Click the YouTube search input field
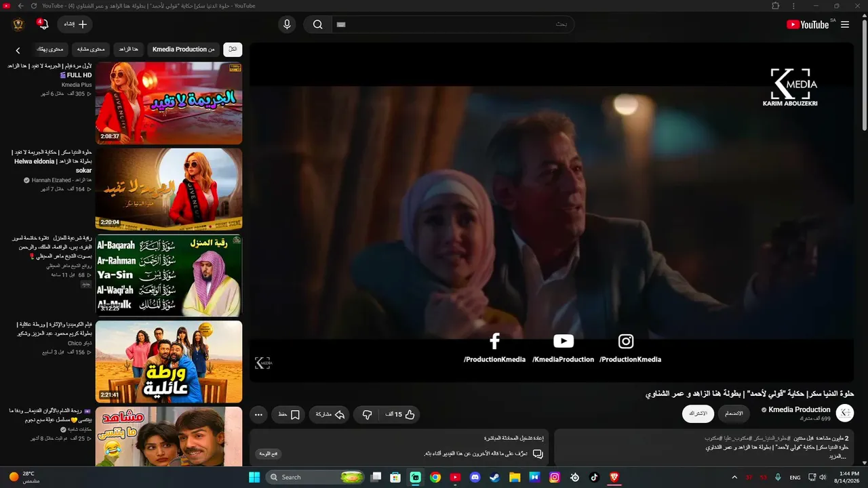The width and height of the screenshot is (868, 488). point(452,24)
